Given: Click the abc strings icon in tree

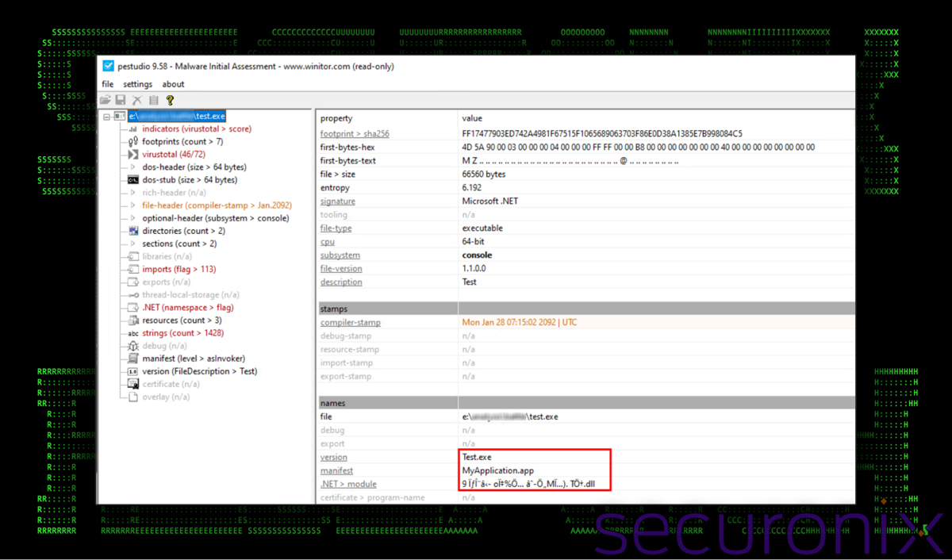Looking at the screenshot, I should point(133,333).
